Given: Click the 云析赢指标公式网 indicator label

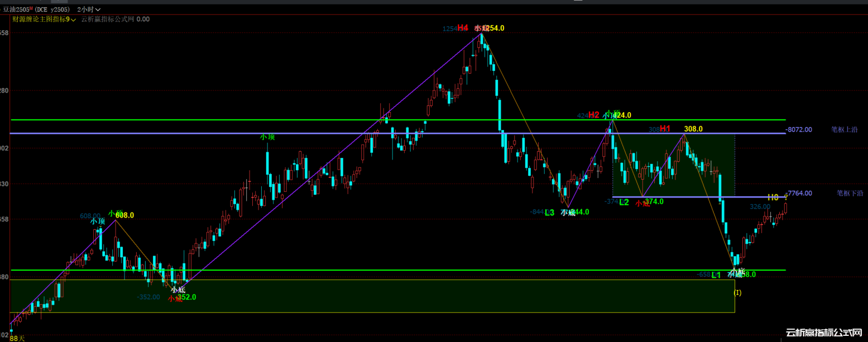Looking at the screenshot, I should click(x=107, y=19).
